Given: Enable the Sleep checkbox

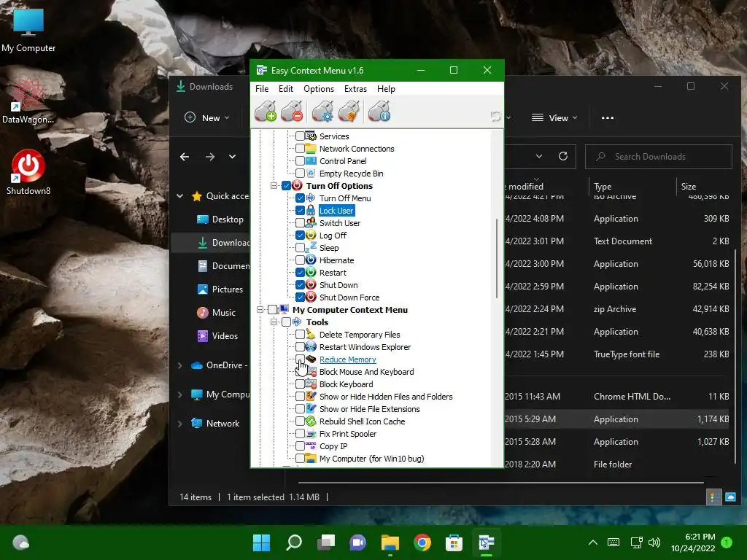Looking at the screenshot, I should point(300,248).
